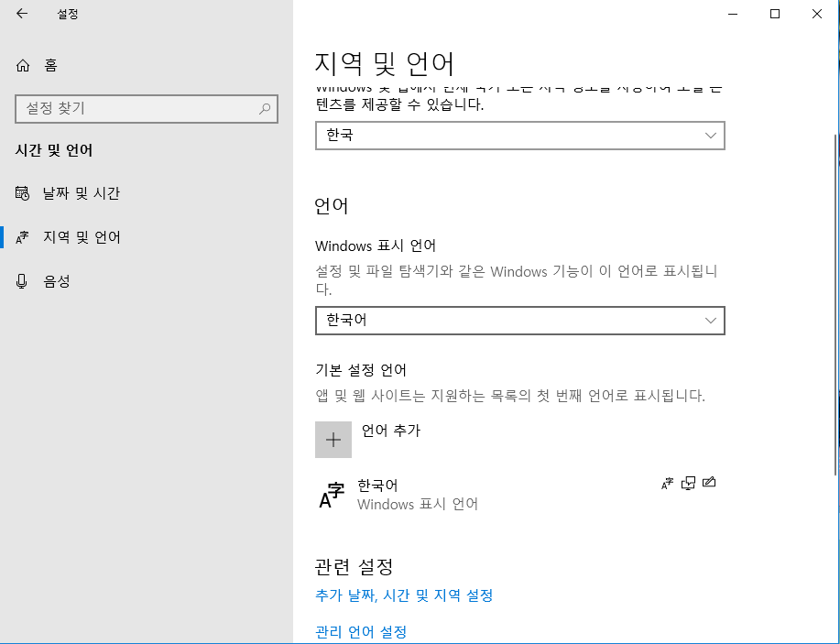This screenshot has width=840, height=644.
Task: Click the chevron on the 한국 combo box
Action: point(710,136)
